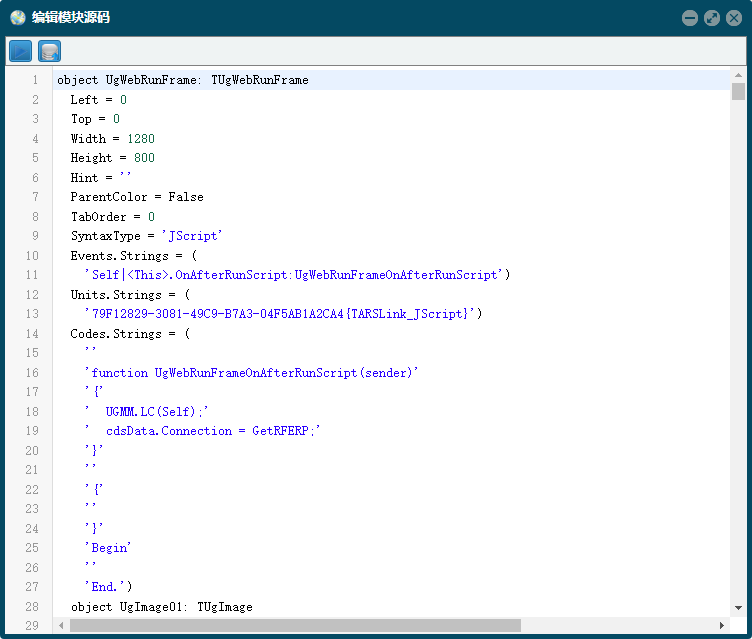This screenshot has height=639, width=752.
Task: Click the 'ParentColor = False' line
Action: 137,197
